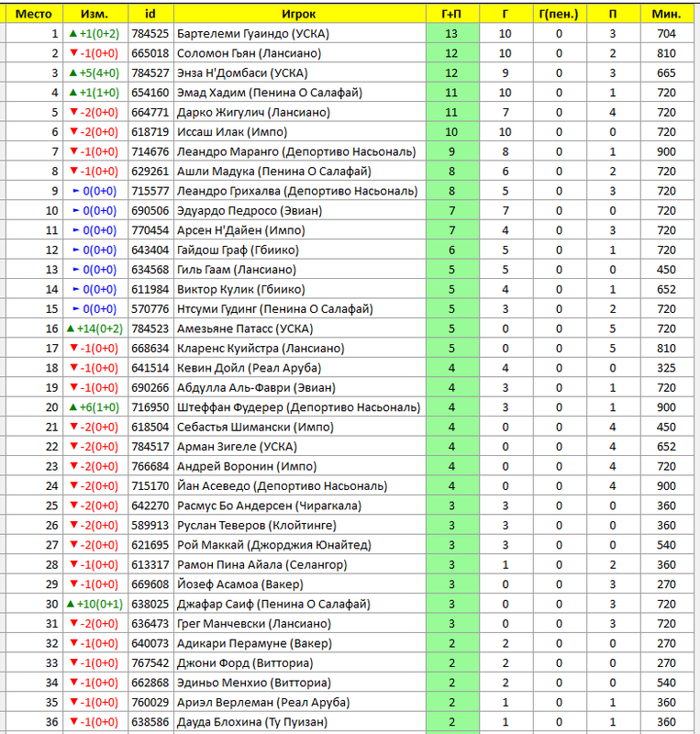Click Г+П value 10 for Иссаш Илак
This screenshot has width=700, height=734.
(452, 132)
